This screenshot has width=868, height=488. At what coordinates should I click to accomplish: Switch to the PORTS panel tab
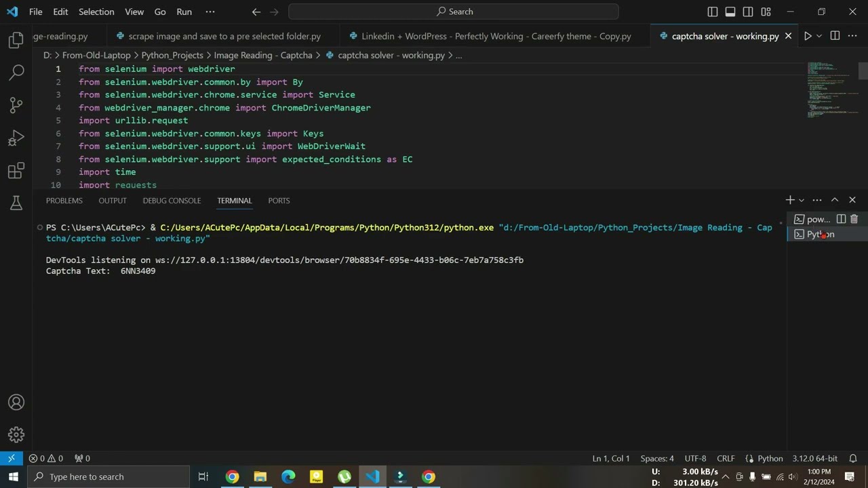[279, 201]
